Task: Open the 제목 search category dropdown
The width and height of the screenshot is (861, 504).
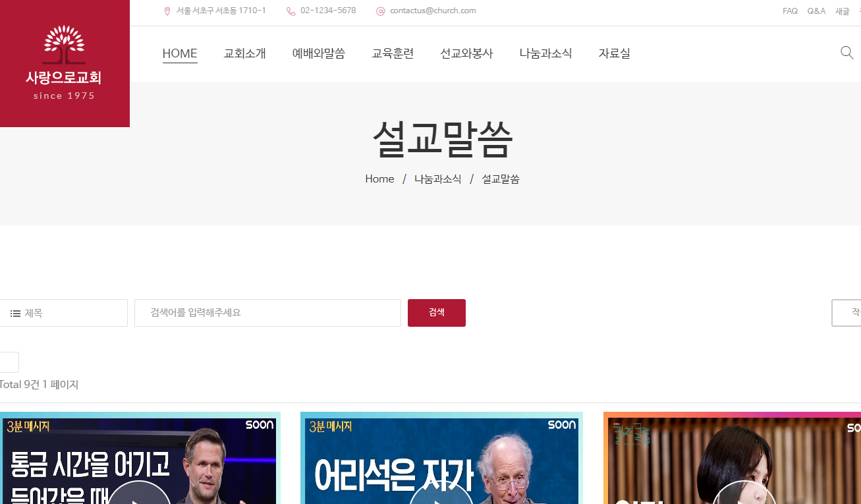Action: pyautogui.click(x=64, y=313)
